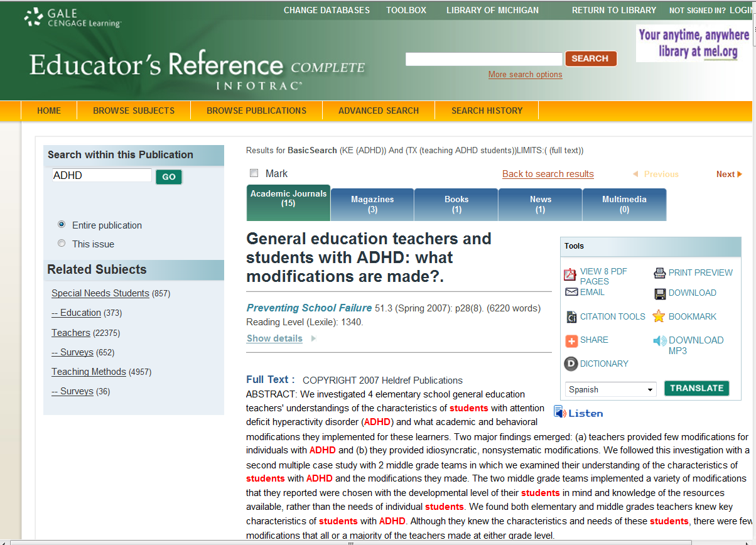This screenshot has width=756, height=545.
Task: Expand Show details disclosure arrow
Action: (313, 338)
